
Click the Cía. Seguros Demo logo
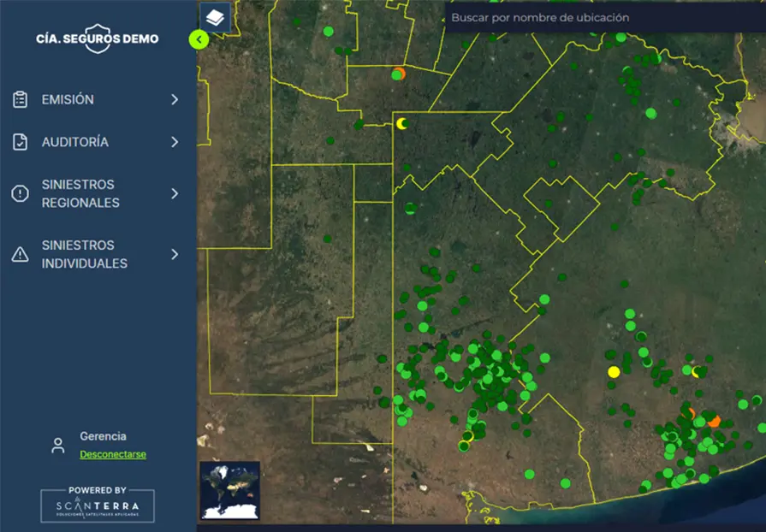[x=98, y=38]
